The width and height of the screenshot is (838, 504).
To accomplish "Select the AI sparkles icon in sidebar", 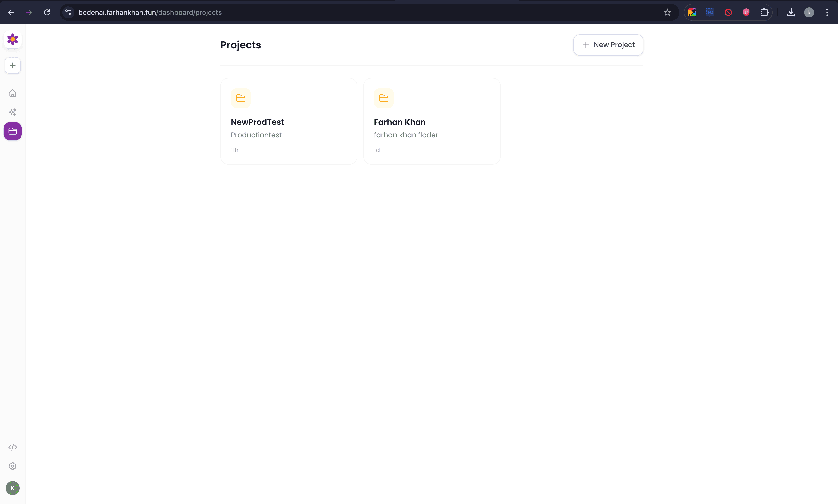I will coord(12,112).
